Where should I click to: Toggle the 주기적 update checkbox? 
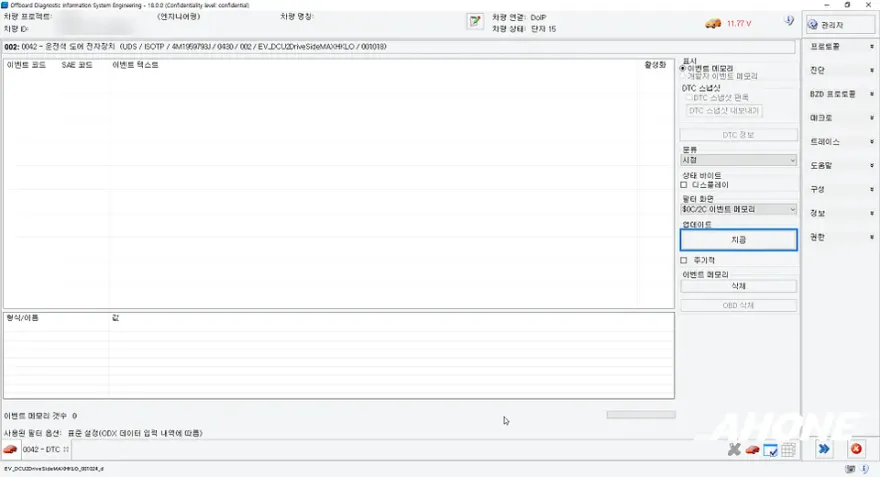(684, 260)
